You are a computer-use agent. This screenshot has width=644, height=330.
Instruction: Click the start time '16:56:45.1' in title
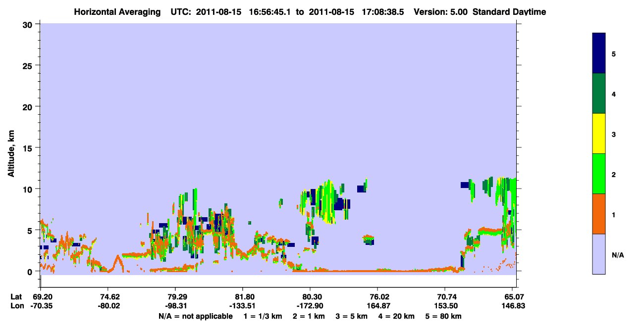point(269,11)
